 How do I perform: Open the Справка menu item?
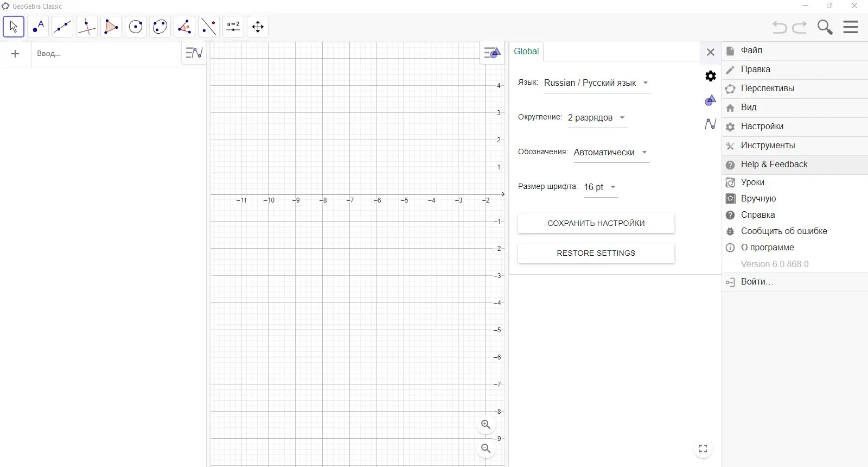tap(795, 215)
